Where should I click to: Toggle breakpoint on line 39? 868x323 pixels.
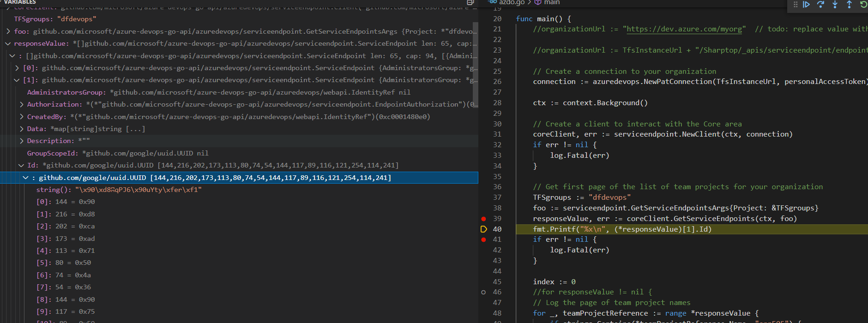(483, 219)
